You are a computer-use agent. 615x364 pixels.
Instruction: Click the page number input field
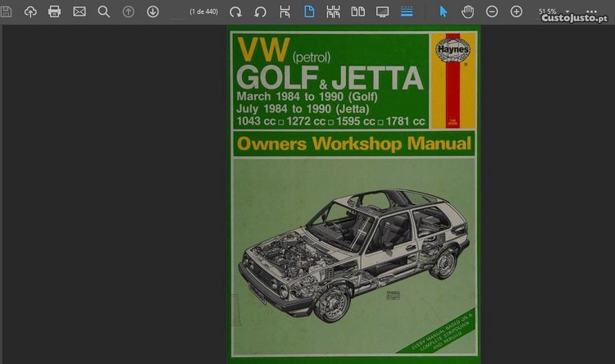click(179, 11)
